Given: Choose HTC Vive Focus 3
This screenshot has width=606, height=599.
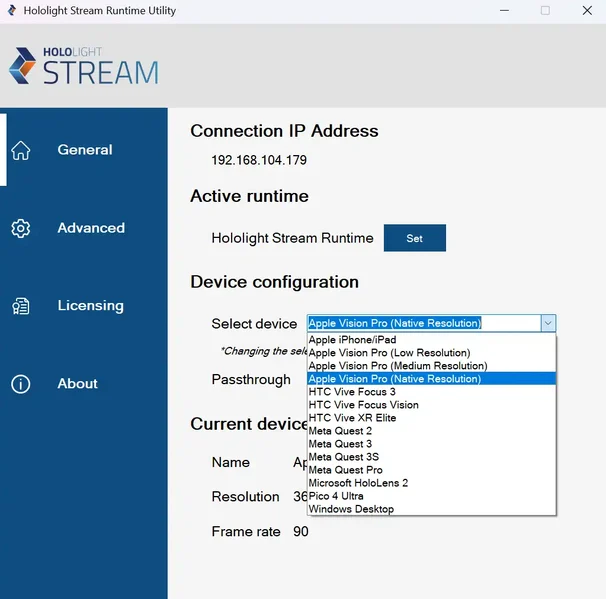Looking at the screenshot, I should click(x=431, y=392).
